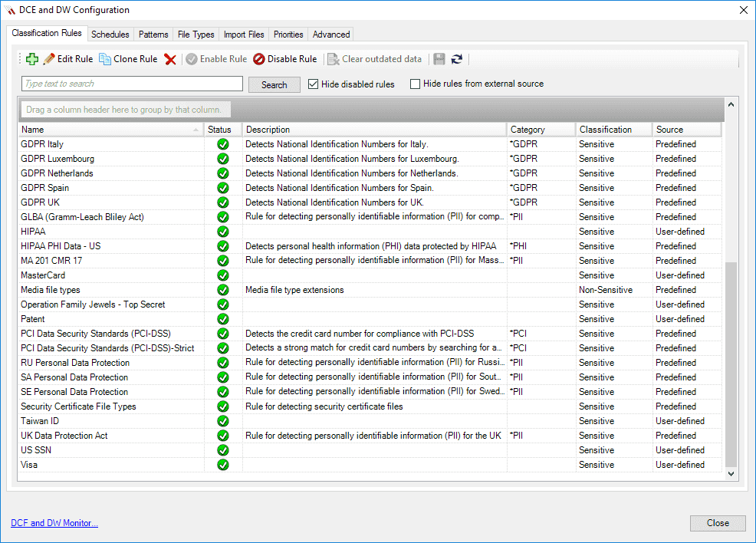Viewport: 756px width, 543px height.
Task: Click the Type text to search field
Action: pos(132,84)
